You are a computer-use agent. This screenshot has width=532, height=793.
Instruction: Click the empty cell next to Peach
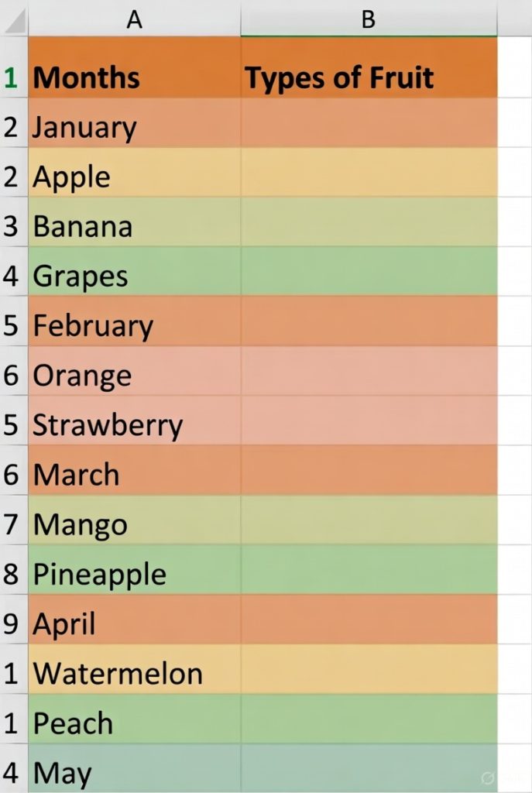368,723
